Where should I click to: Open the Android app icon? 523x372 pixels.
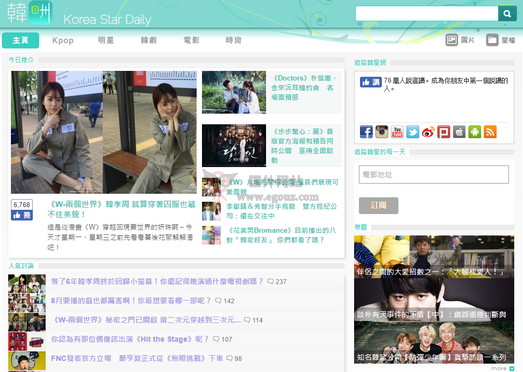pos(475,132)
